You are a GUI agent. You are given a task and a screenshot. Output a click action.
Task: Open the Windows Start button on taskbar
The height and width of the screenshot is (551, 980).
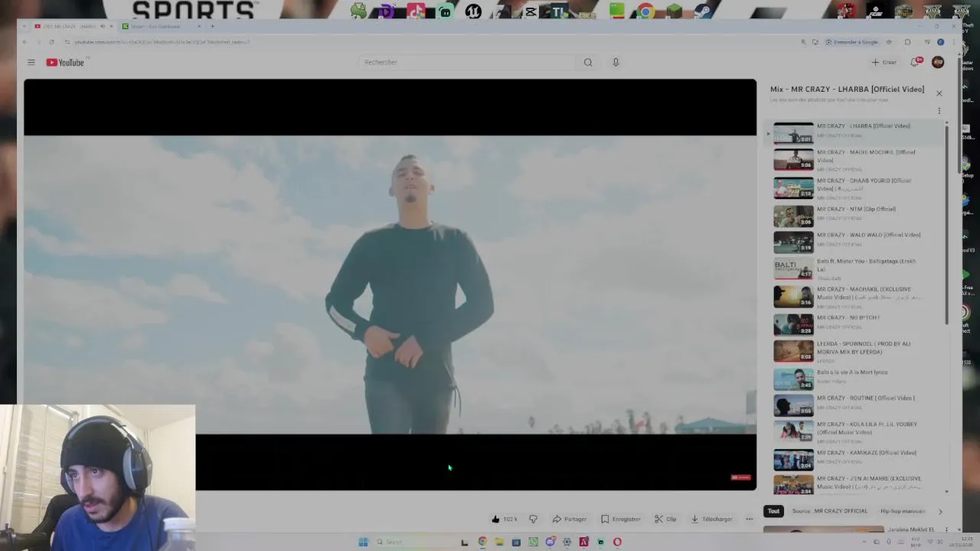pyautogui.click(x=363, y=542)
